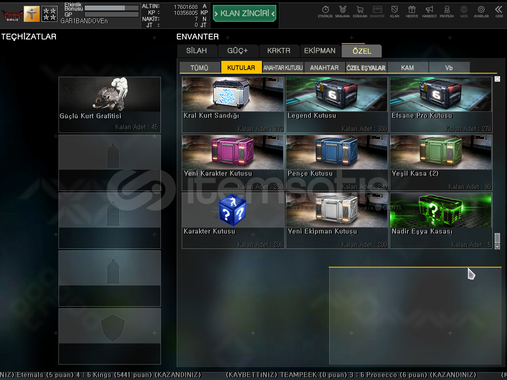This screenshot has width=507, height=380.
Task: Open the Profilim person icon
Action: [x=447, y=12]
